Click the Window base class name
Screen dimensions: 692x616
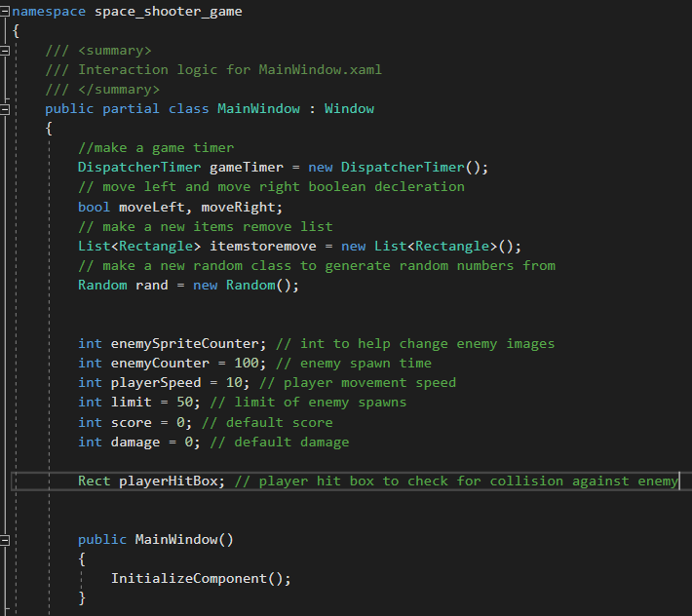tap(349, 108)
